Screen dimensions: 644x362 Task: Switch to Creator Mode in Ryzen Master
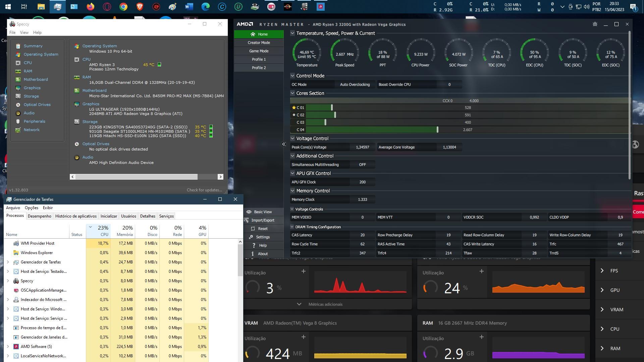[259, 43]
